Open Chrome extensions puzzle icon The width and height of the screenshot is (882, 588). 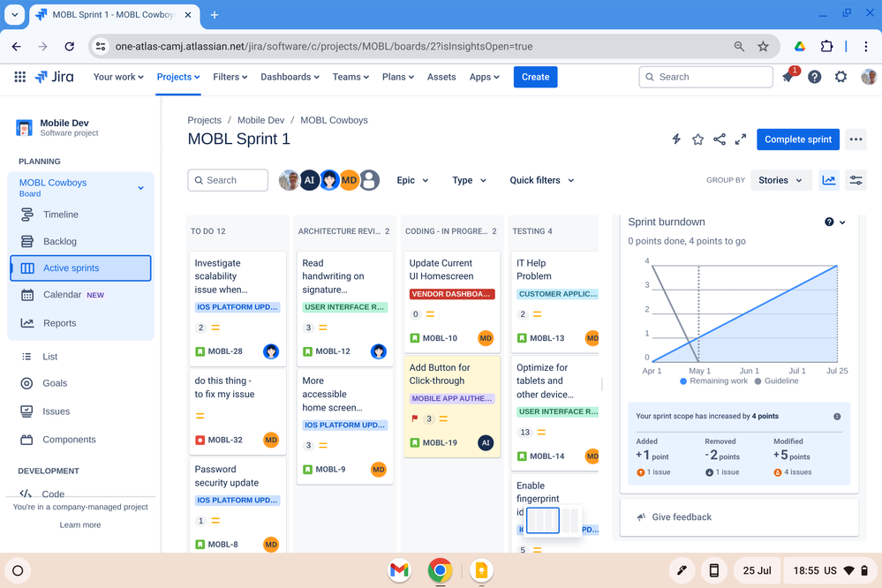point(826,46)
